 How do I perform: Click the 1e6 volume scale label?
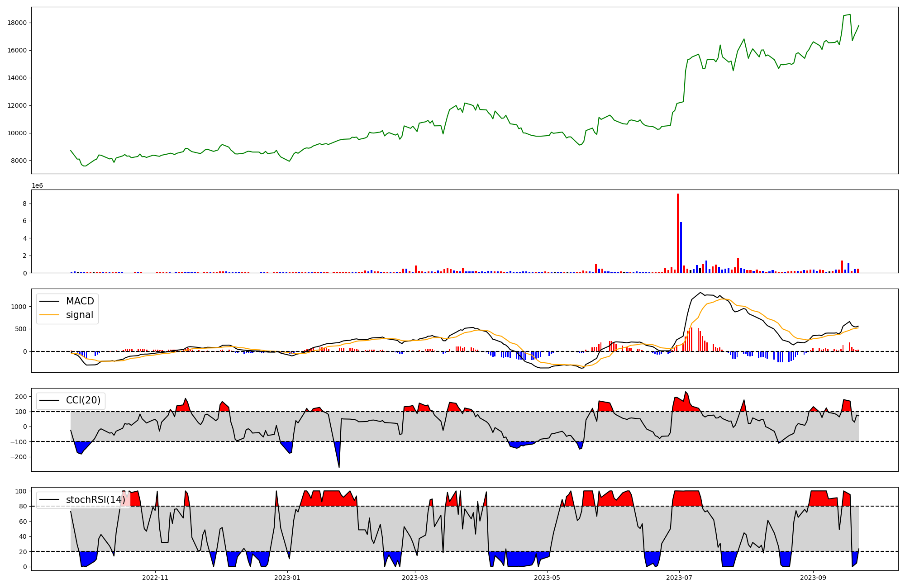(x=37, y=185)
